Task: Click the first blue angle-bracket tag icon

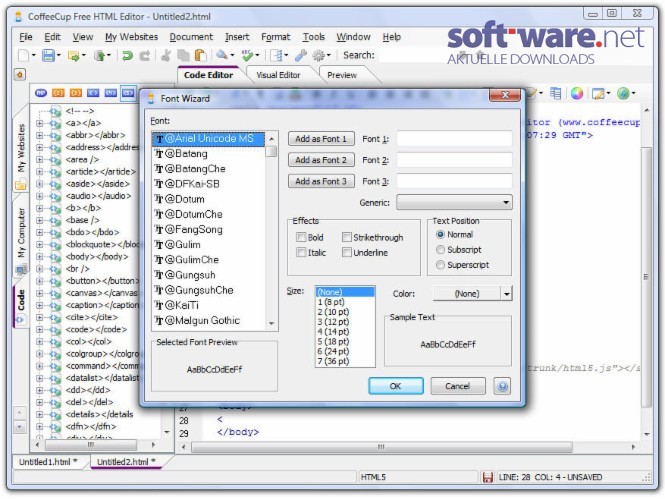Action: point(93,92)
